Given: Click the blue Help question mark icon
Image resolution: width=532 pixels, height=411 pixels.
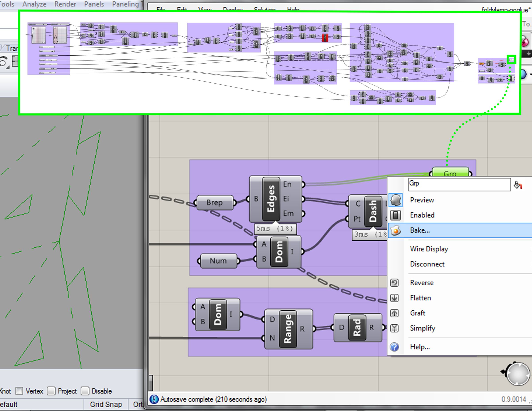Looking at the screenshot, I should click(x=394, y=347).
